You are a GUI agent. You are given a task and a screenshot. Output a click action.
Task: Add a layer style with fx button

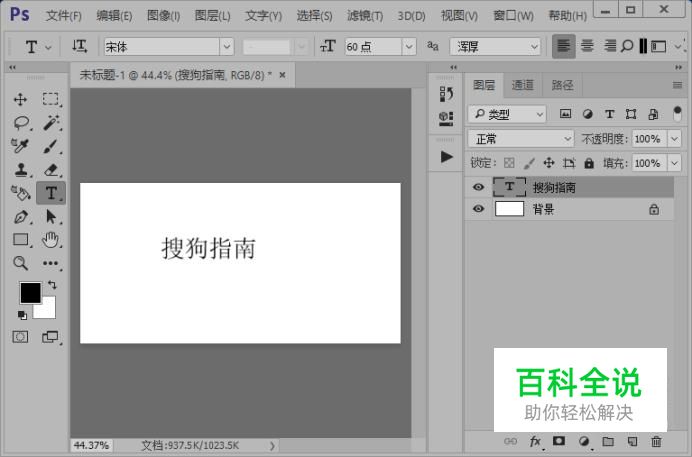pos(535,441)
